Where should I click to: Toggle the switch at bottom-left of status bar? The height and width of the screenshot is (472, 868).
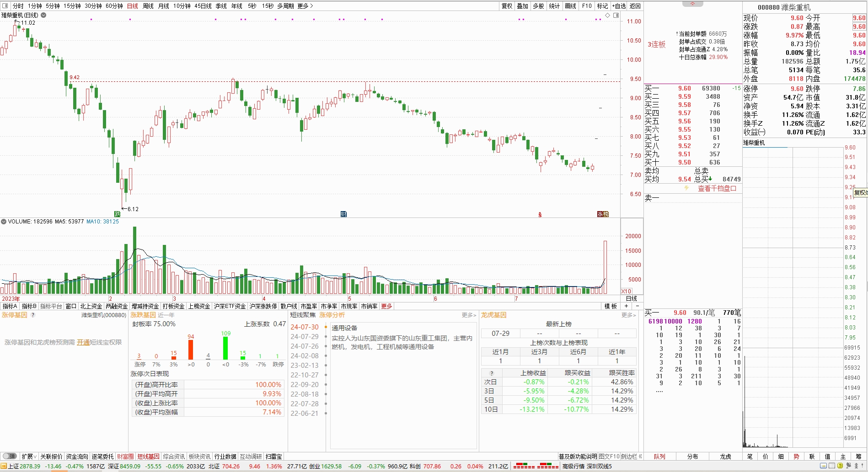(9, 456)
